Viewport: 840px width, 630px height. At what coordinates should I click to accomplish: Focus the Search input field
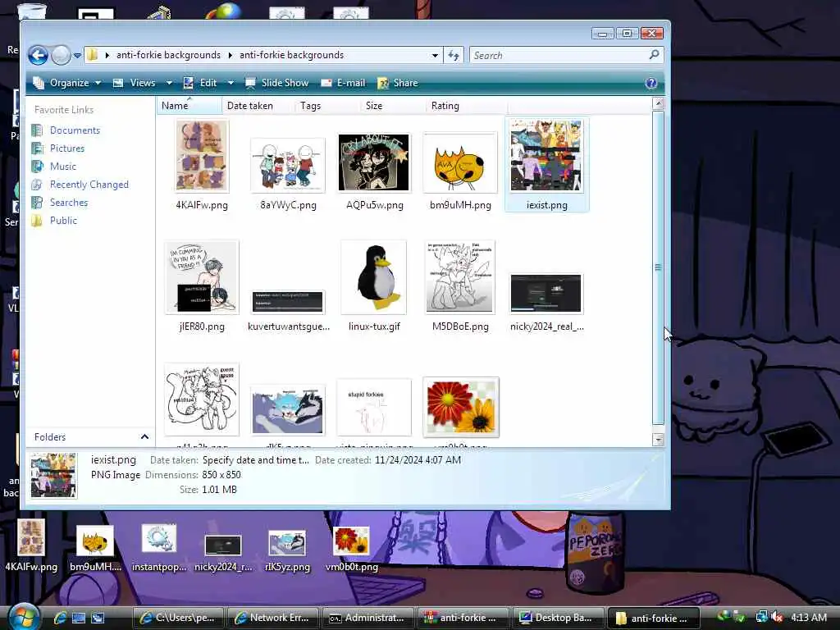558,55
